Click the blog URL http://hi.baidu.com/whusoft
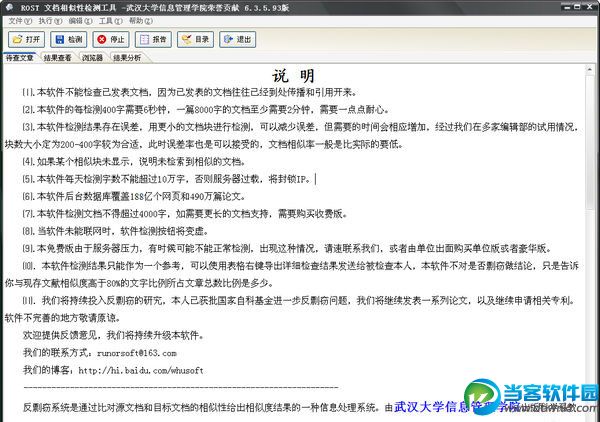 pyautogui.click(x=141, y=370)
